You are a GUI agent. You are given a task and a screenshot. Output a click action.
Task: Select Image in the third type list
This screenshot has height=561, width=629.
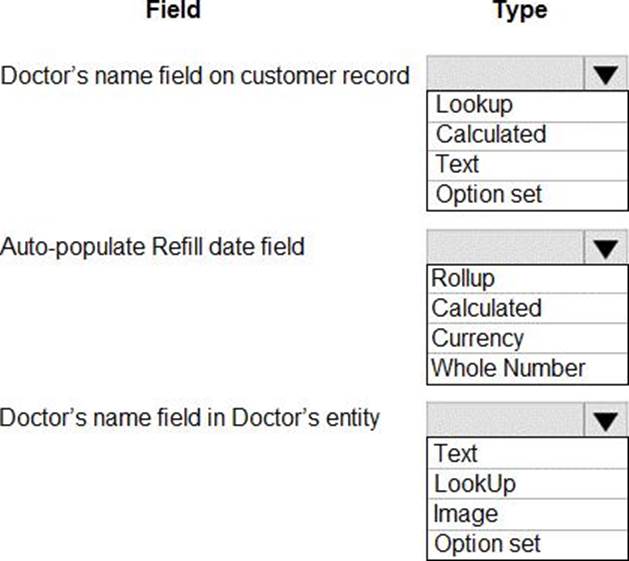tap(464, 514)
